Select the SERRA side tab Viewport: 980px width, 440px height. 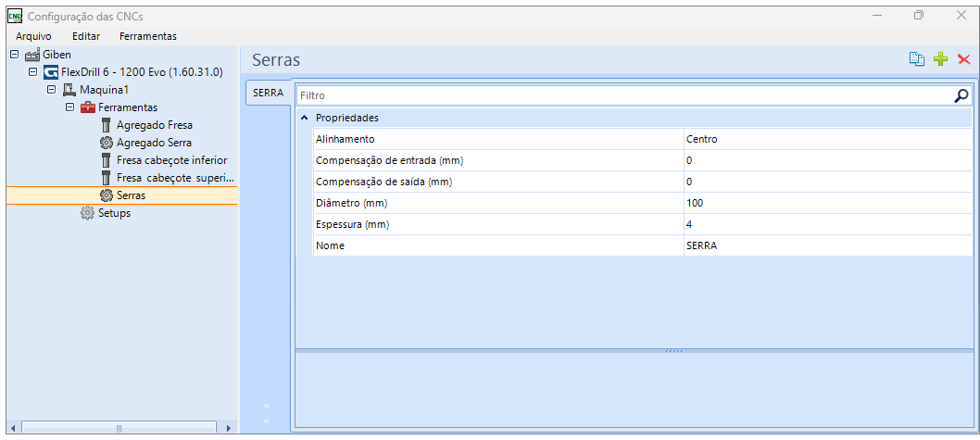(268, 94)
